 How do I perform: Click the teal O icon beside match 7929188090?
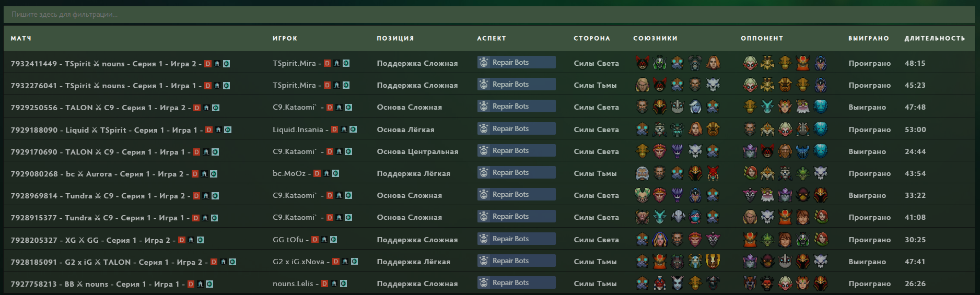(228, 130)
